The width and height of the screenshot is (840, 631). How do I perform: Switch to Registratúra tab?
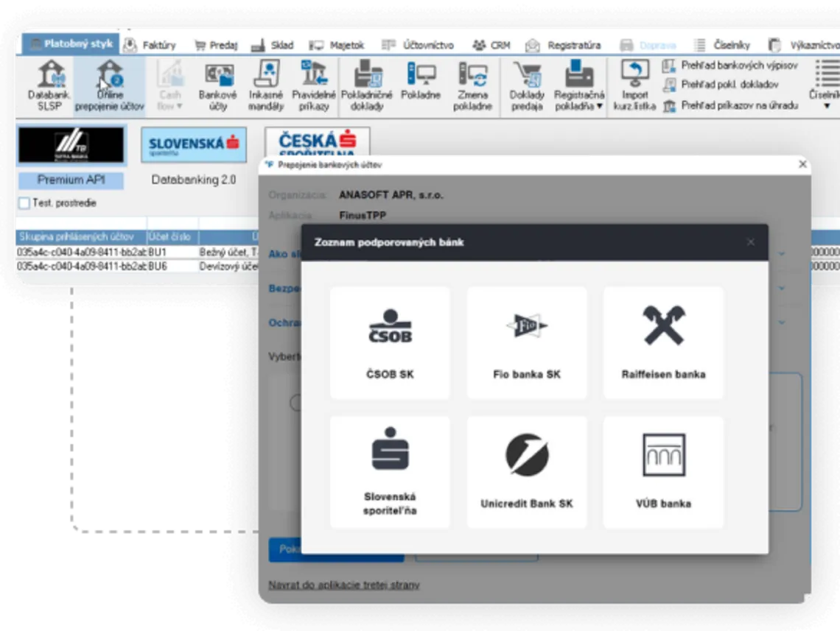[x=563, y=46]
